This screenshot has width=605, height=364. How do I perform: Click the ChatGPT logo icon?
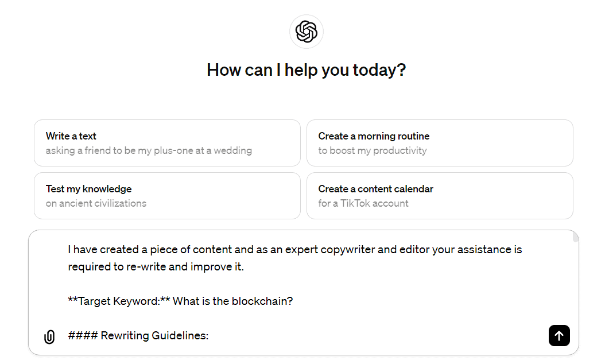(307, 32)
